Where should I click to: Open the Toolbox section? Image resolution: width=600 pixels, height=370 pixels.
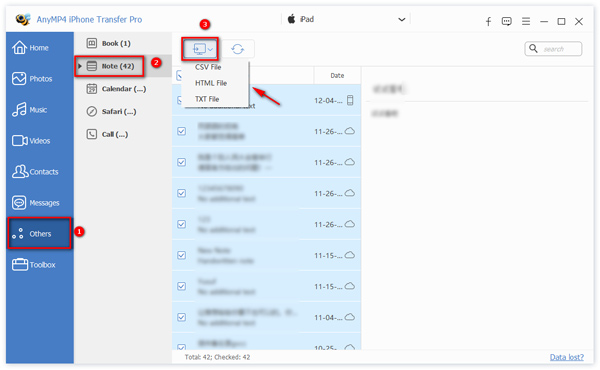coord(34,264)
